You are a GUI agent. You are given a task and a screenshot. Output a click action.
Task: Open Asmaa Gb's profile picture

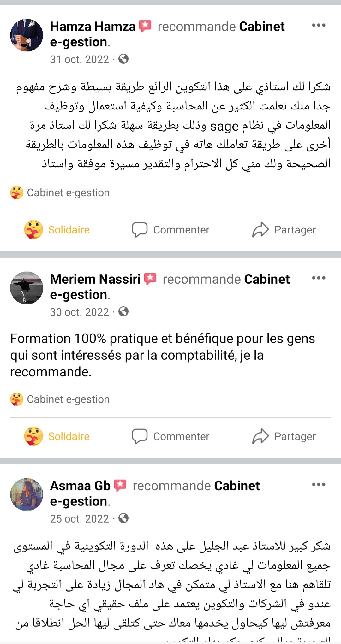[27, 494]
